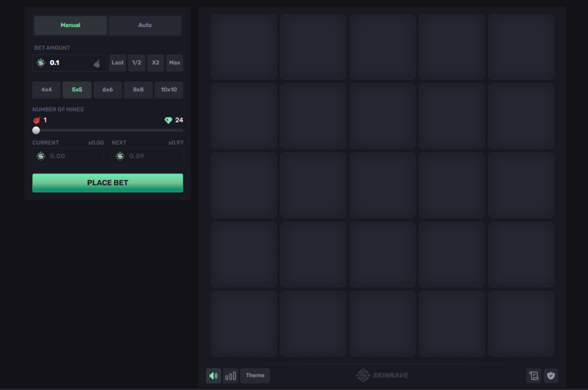
Task: Double the bet with X2 button
Action: pos(155,63)
